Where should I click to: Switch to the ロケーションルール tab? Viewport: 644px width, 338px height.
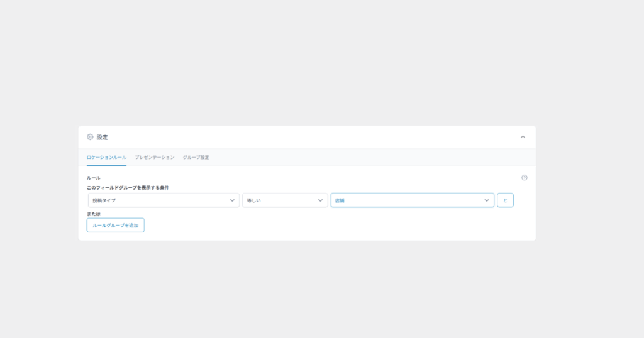coord(106,157)
